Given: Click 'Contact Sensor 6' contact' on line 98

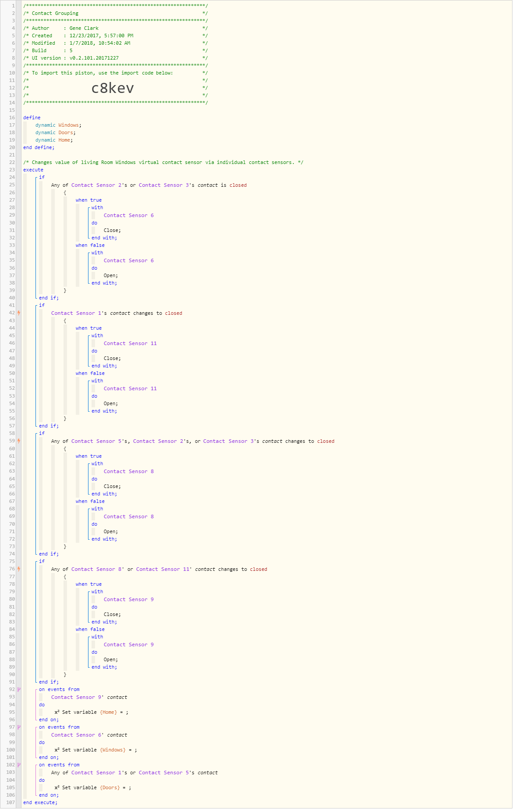Looking at the screenshot, I should tap(89, 735).
